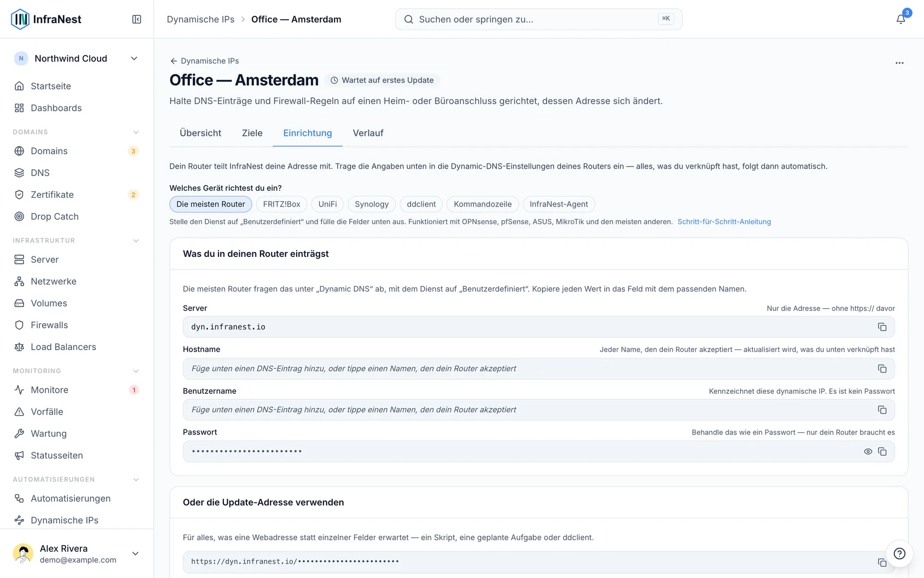
Task: Switch to the Ziele tab
Action: point(252,133)
